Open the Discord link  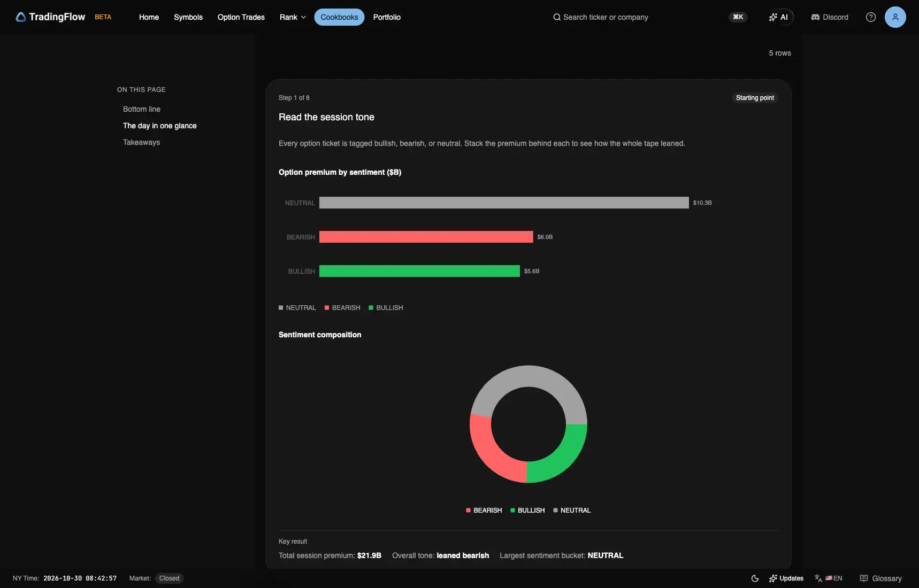click(830, 17)
